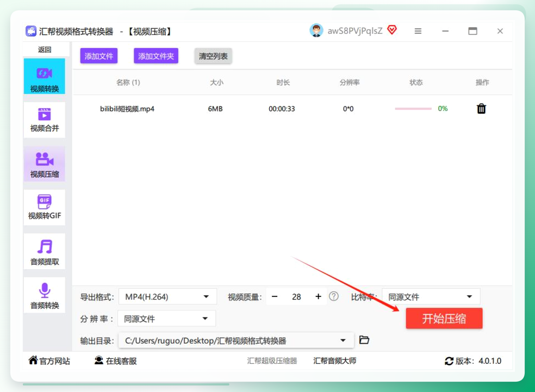
Task: Click the app logo icon in title bar
Action: coord(30,31)
